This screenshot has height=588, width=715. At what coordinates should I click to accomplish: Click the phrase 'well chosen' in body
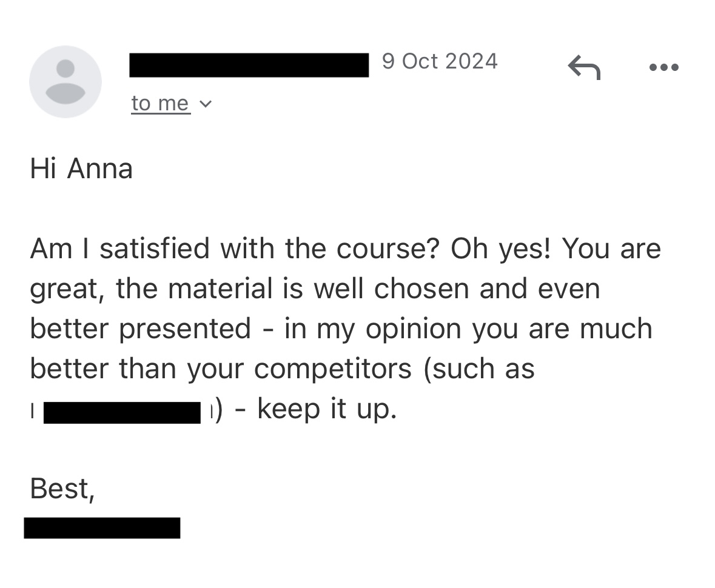(x=392, y=289)
